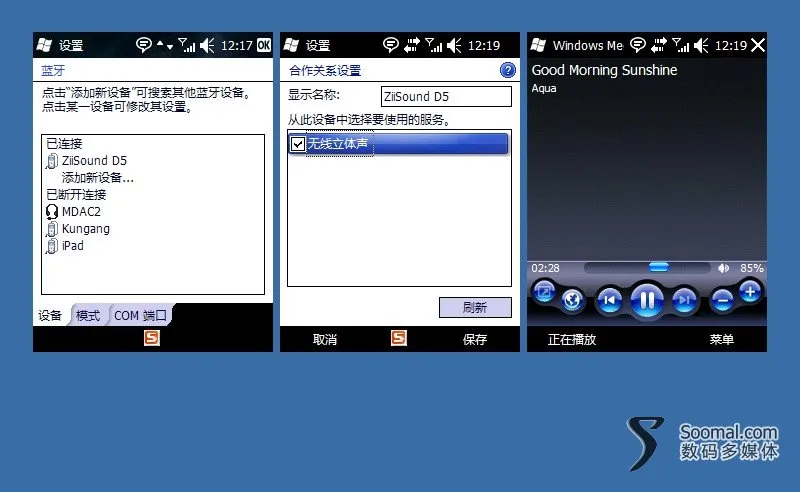This screenshot has height=492, width=800.
Task: Select iPad device in list
Action: (x=72, y=245)
